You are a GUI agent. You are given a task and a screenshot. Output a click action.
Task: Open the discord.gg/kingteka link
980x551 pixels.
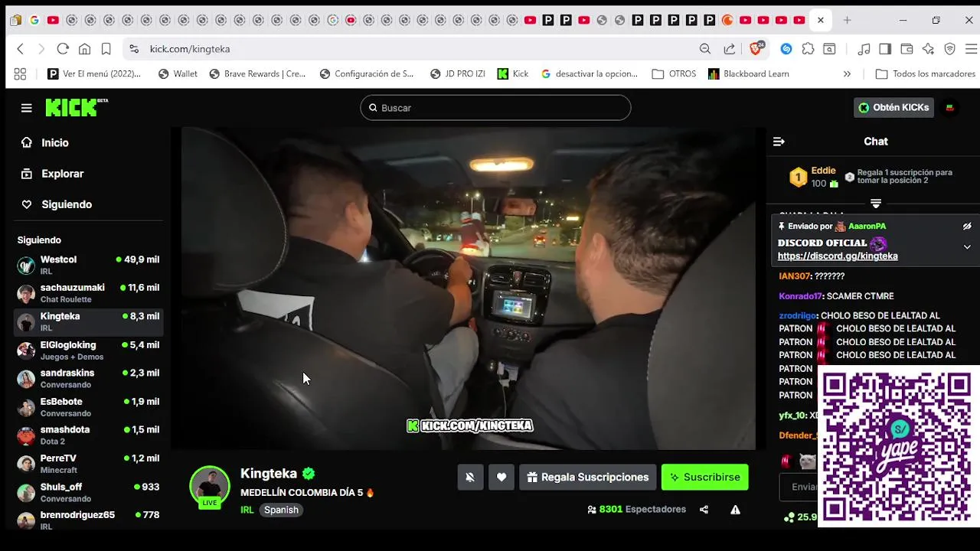[838, 256]
